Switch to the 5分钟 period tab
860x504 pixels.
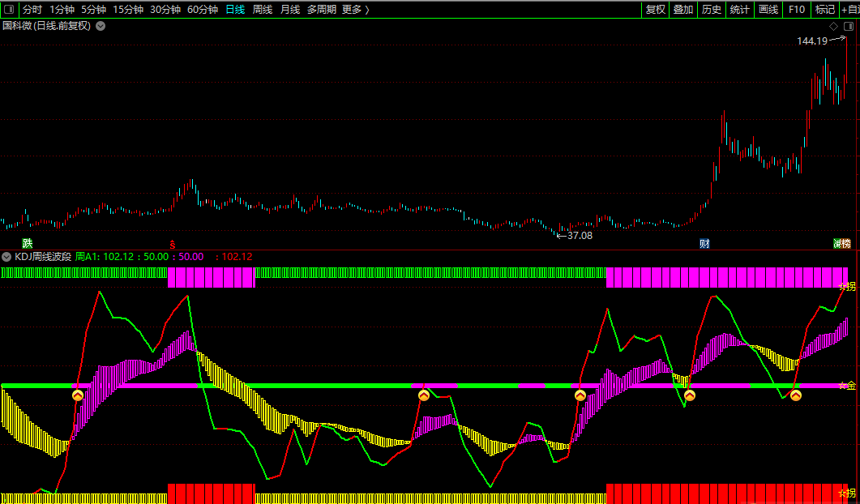(x=94, y=10)
